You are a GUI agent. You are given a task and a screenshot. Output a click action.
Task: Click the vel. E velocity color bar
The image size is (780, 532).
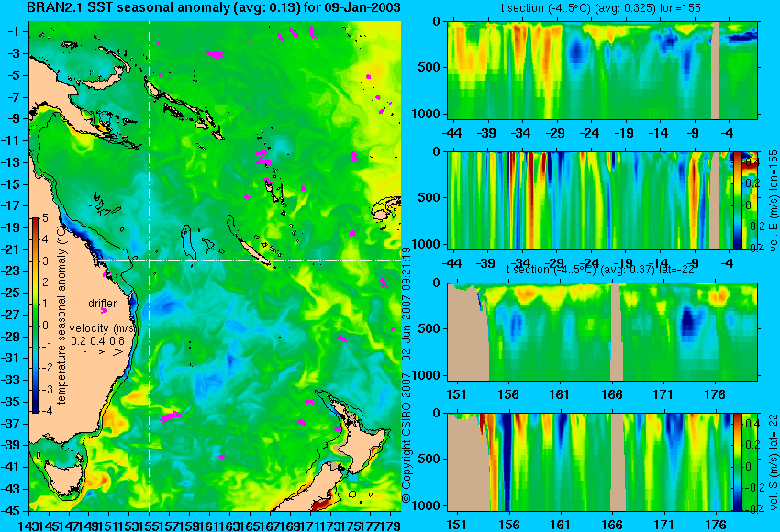click(738, 200)
